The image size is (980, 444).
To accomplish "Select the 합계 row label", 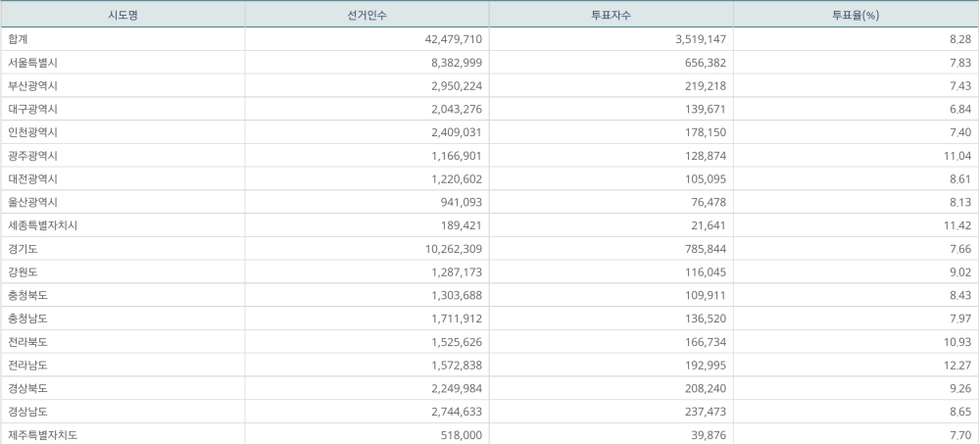I will 18,39.
